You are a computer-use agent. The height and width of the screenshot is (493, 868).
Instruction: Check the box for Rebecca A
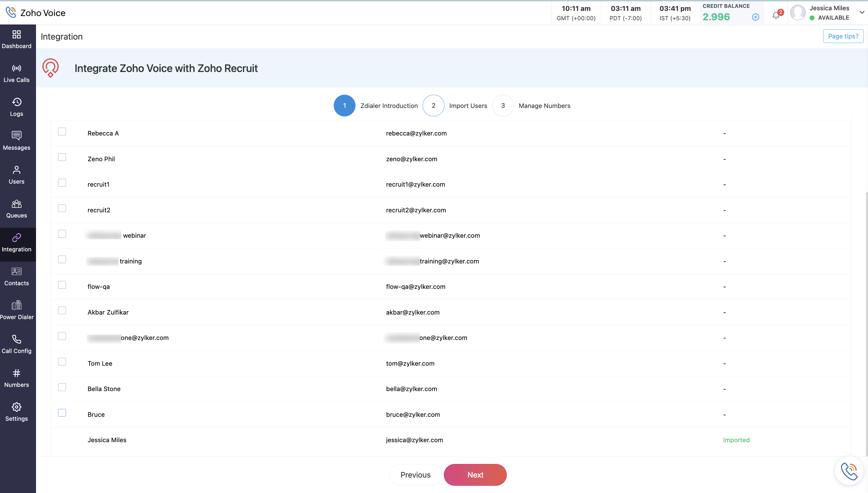(62, 131)
